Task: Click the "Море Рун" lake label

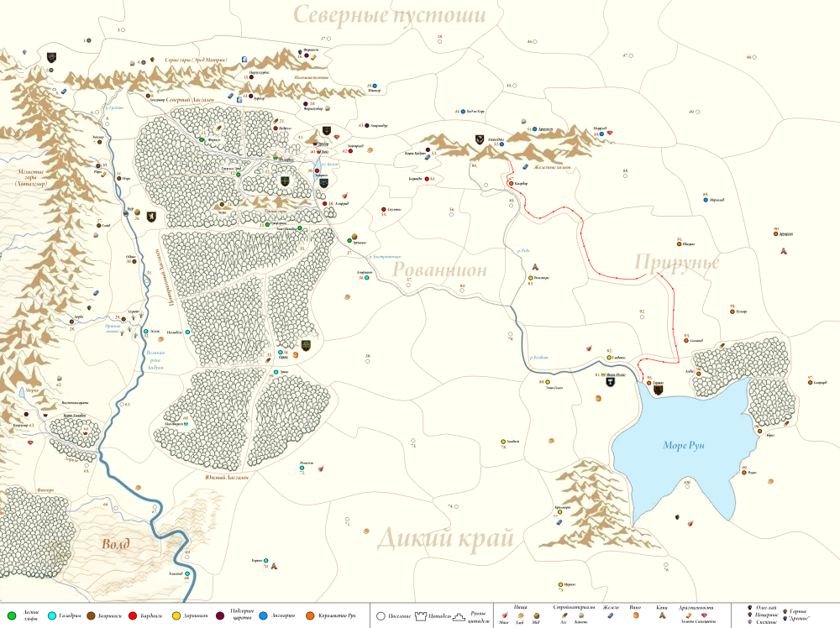Action: [x=684, y=445]
